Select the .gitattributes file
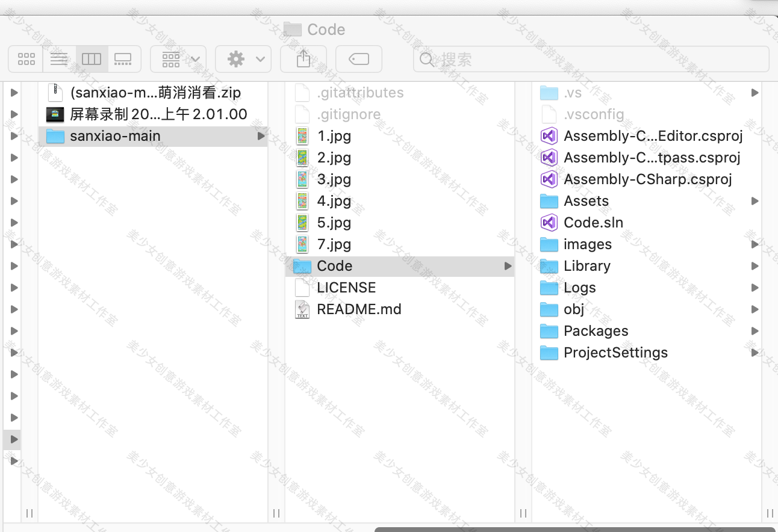 point(400,93)
